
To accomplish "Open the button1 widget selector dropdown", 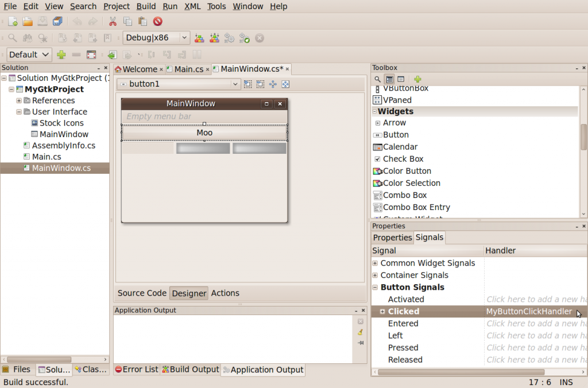I will click(179, 84).
